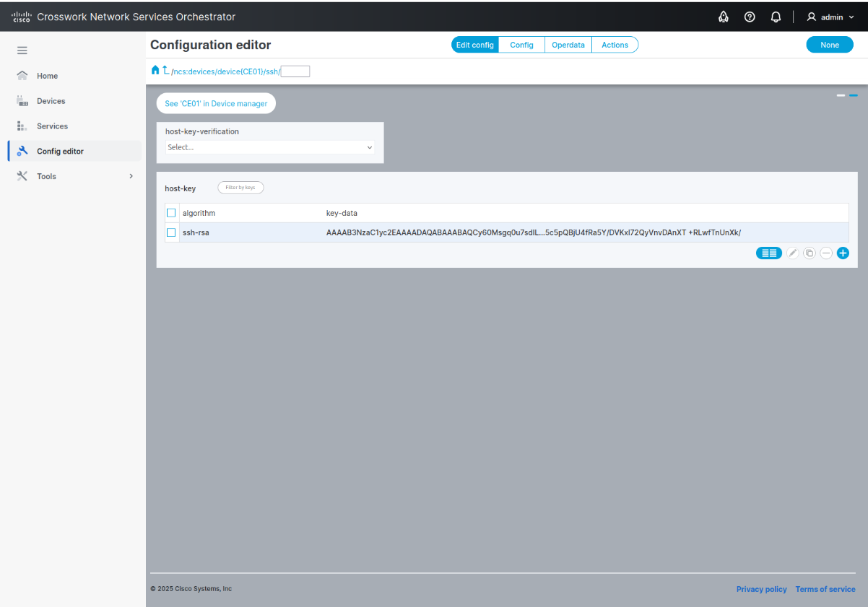Click the blue expand bar at the panel's top right
Screen dimensions: 868x607
point(853,95)
